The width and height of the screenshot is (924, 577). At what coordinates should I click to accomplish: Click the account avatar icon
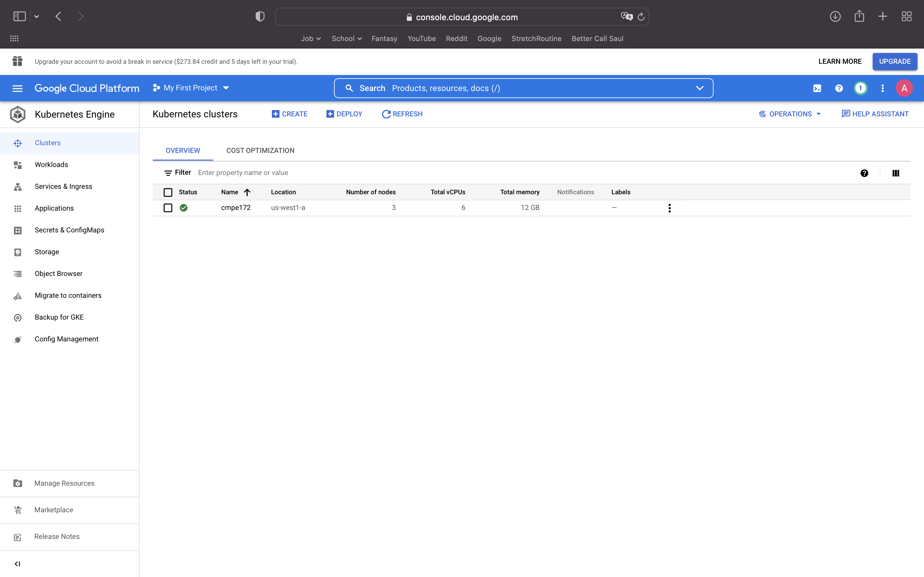point(904,88)
